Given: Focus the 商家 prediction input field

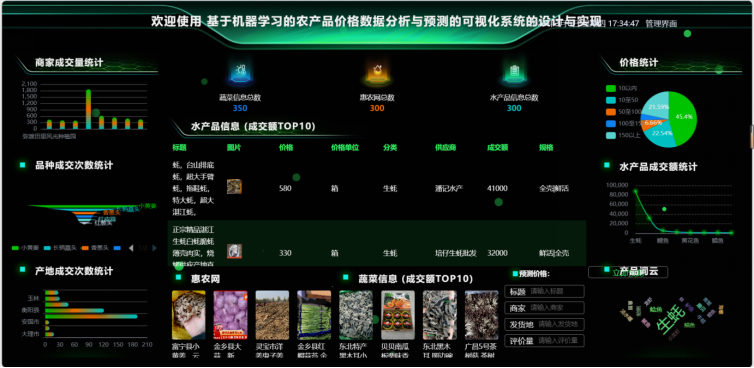Looking at the screenshot, I should [544, 307].
